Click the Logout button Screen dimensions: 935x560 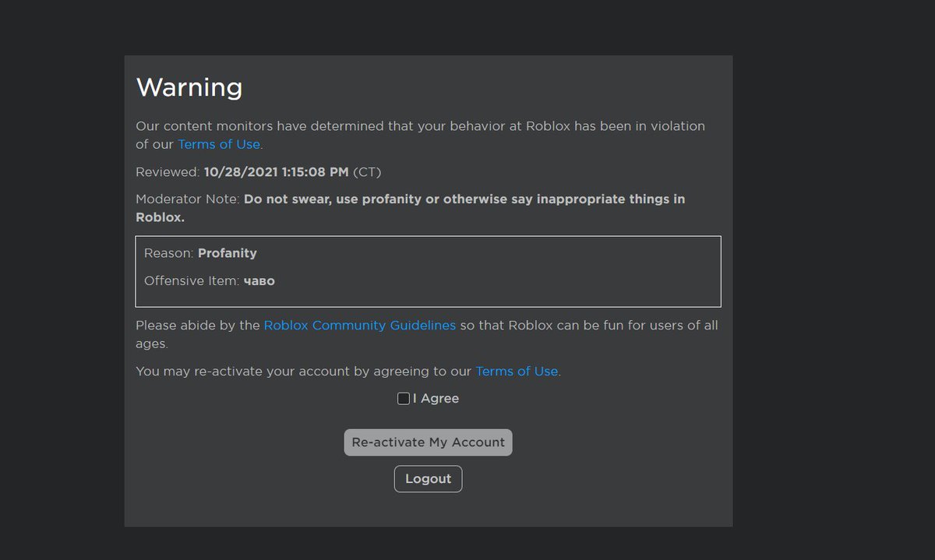(429, 479)
